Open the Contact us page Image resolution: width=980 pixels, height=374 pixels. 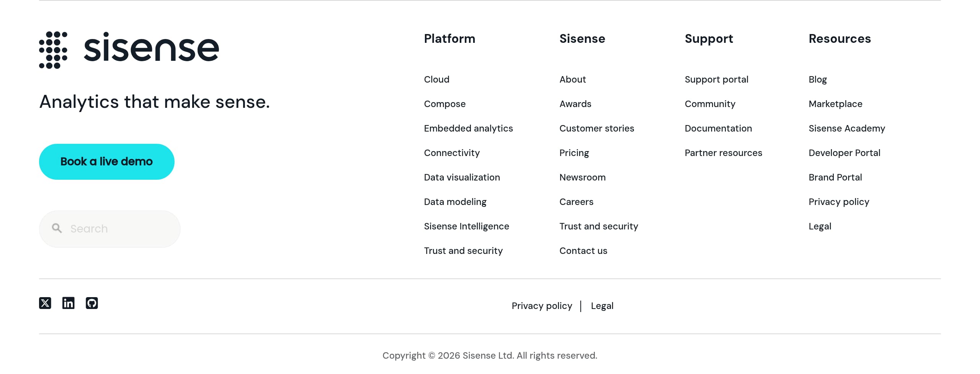[583, 250]
